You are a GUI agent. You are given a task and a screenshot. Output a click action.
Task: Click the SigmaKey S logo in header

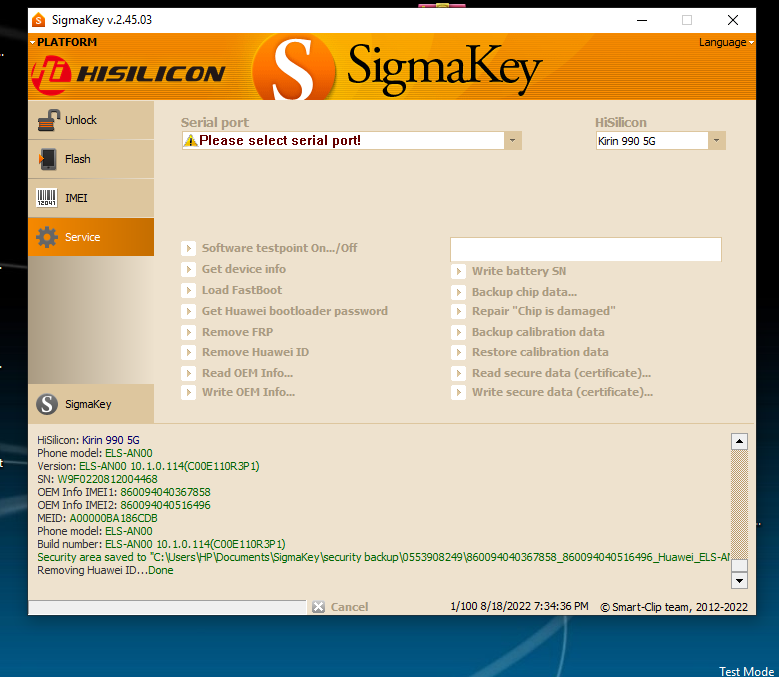tap(293, 68)
